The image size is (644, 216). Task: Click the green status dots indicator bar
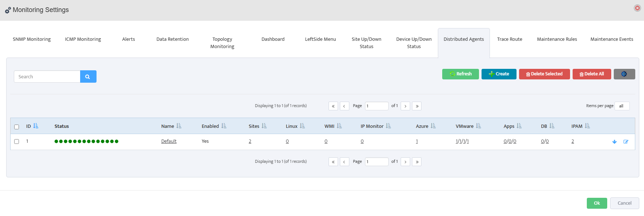[86, 141]
